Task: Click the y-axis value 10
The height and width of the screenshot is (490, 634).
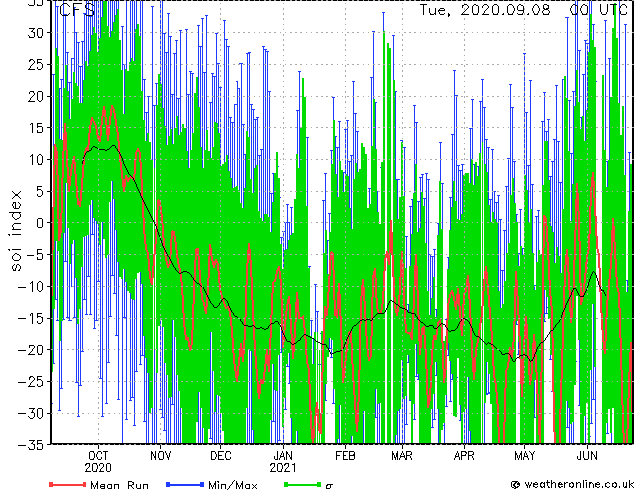Action: pos(35,160)
